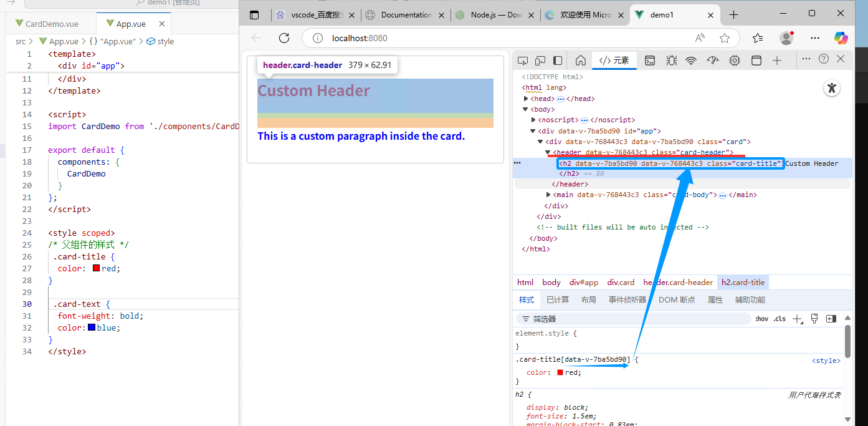Screen dimensions: 868x426
Task: Select div.card in the DOM breadcrumb
Action: [621, 283]
